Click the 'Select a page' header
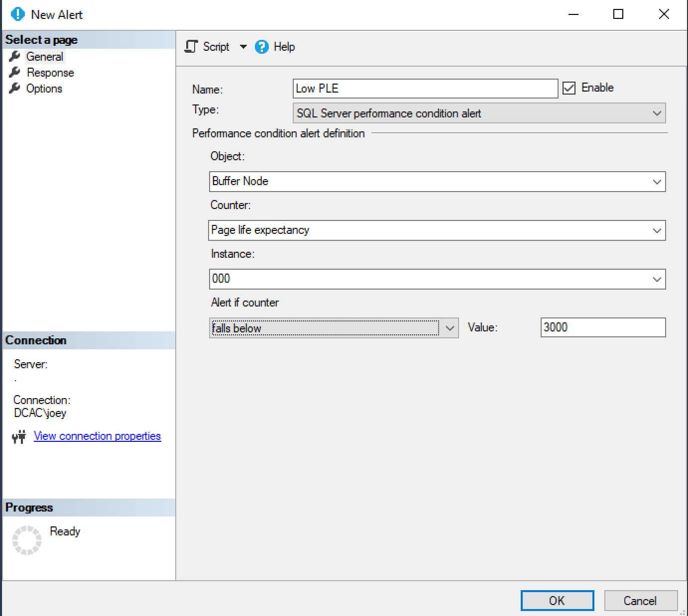The width and height of the screenshot is (688, 616). click(41, 40)
